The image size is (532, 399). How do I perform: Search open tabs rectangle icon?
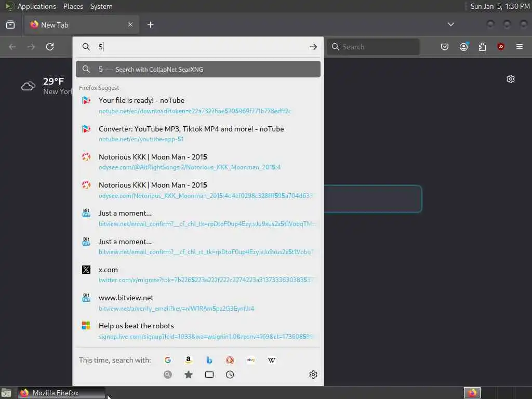tap(209, 374)
